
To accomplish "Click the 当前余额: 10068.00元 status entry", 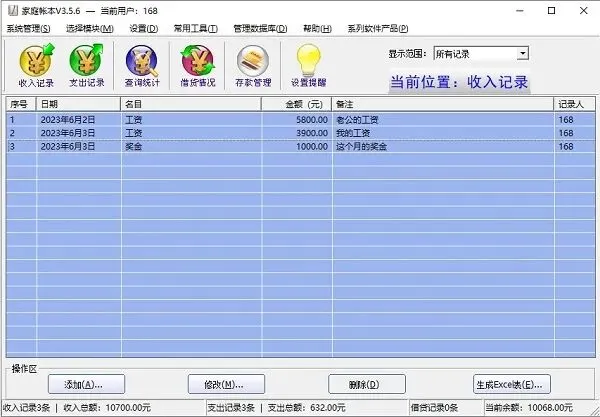I will 529,408.
